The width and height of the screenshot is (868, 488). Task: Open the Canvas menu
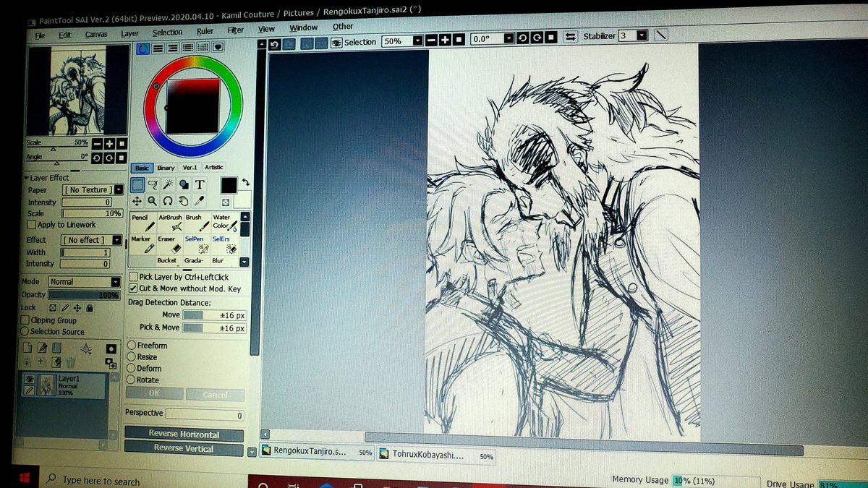click(x=96, y=34)
